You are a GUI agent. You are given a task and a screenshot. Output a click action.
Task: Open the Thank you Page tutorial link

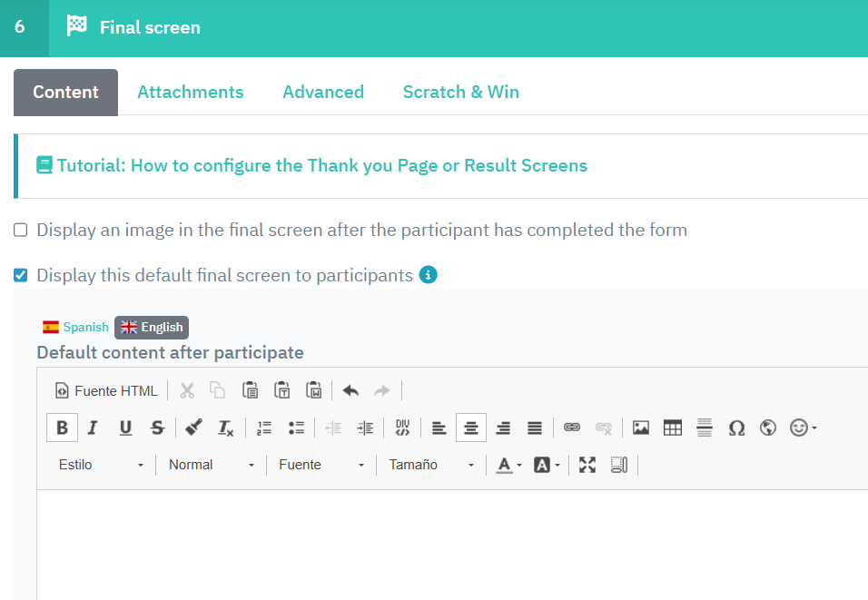coord(321,165)
